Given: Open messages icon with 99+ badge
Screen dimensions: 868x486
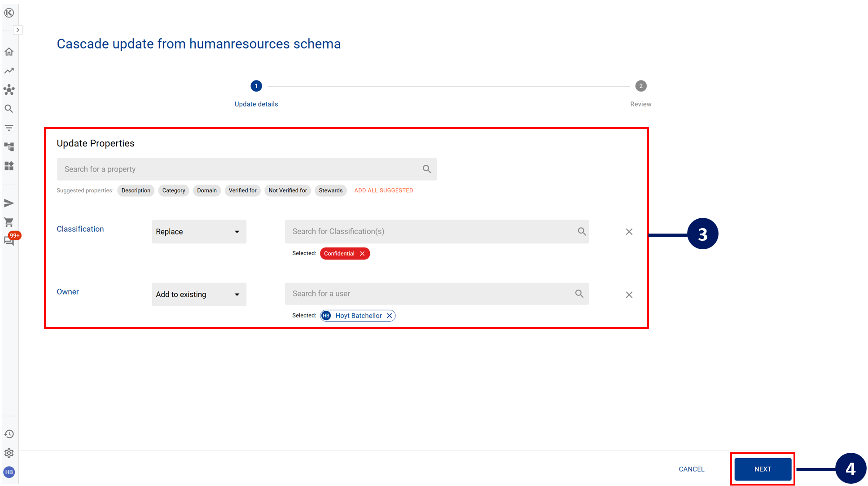Looking at the screenshot, I should pyautogui.click(x=9, y=240).
